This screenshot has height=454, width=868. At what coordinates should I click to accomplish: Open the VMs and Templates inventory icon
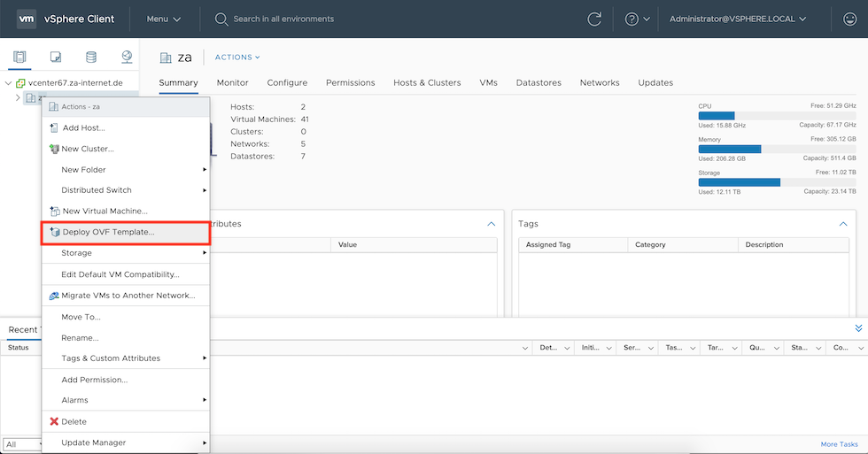[x=55, y=57]
